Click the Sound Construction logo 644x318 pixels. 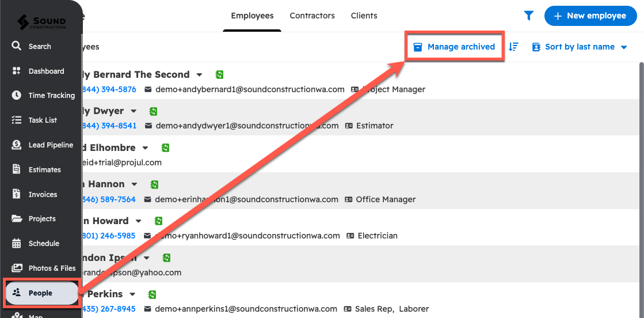tap(41, 22)
